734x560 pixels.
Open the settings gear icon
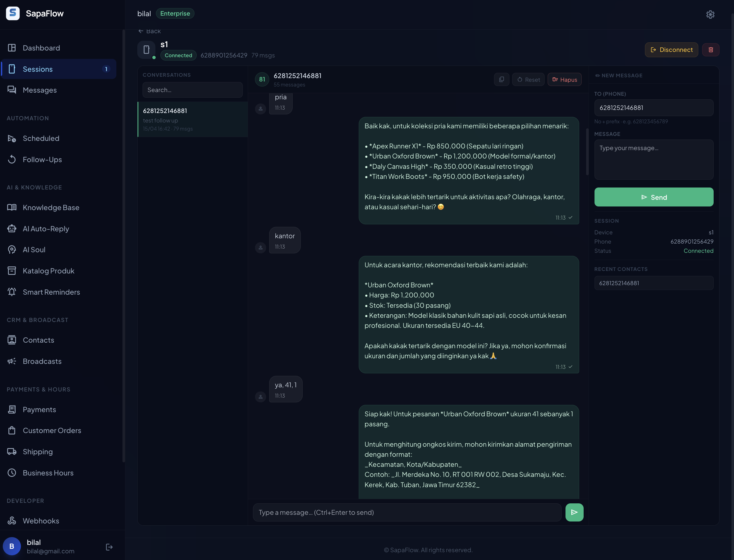pyautogui.click(x=710, y=14)
